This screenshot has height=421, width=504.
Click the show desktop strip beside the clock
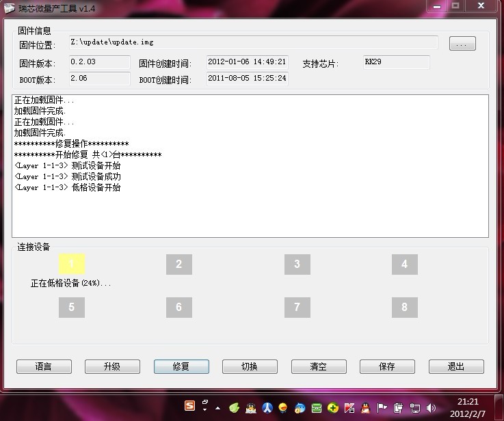[x=500, y=408]
